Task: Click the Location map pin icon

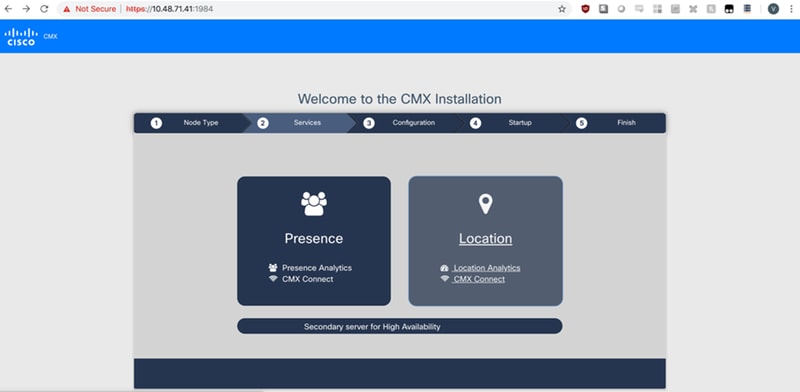Action: [485, 204]
